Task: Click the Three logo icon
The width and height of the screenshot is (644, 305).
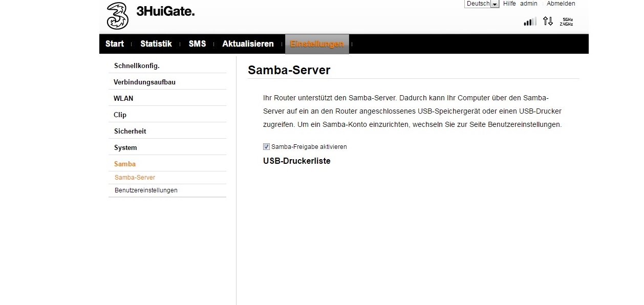Action: 117,15
